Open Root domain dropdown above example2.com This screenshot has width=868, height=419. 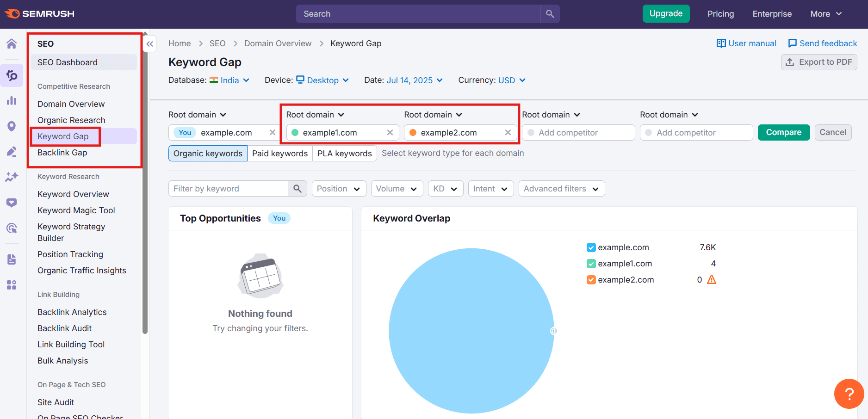tap(433, 115)
